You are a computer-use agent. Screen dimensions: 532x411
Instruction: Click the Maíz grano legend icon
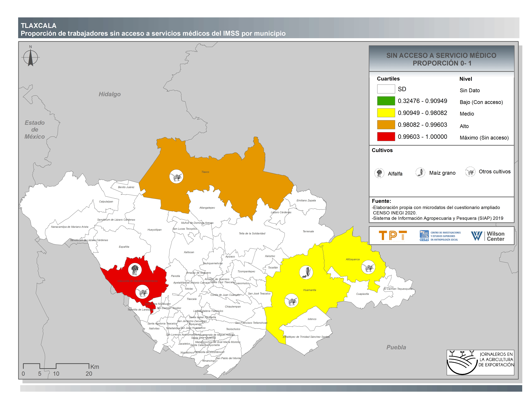(420, 172)
